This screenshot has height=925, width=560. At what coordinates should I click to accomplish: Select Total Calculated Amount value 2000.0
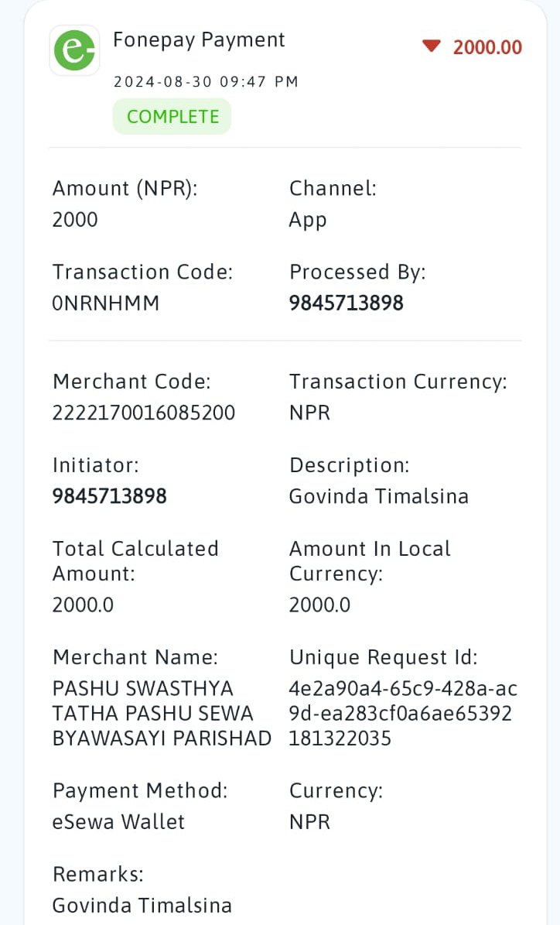[x=83, y=605]
